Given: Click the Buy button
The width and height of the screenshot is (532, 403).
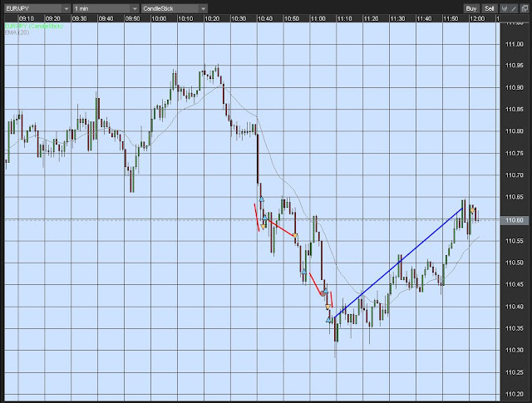Looking at the screenshot, I should tap(471, 8).
